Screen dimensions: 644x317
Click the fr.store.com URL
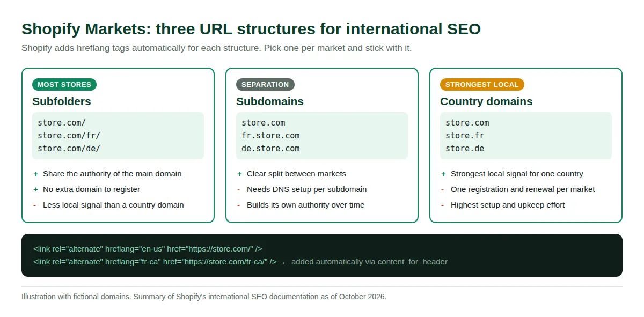(x=270, y=136)
